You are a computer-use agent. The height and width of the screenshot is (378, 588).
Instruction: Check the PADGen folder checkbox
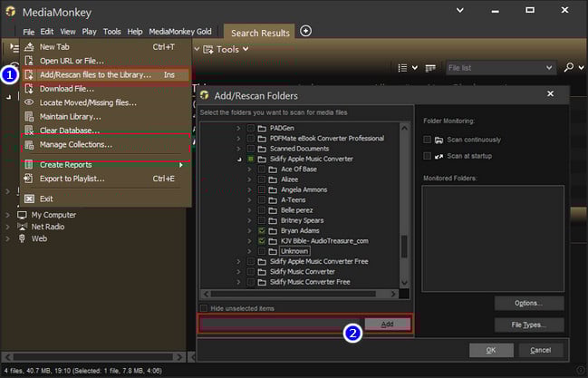coord(250,128)
